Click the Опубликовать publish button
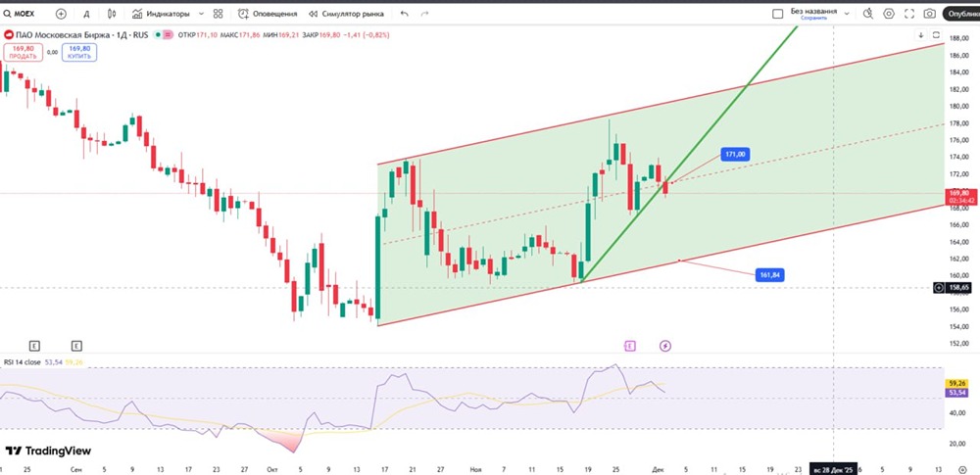 (x=961, y=13)
